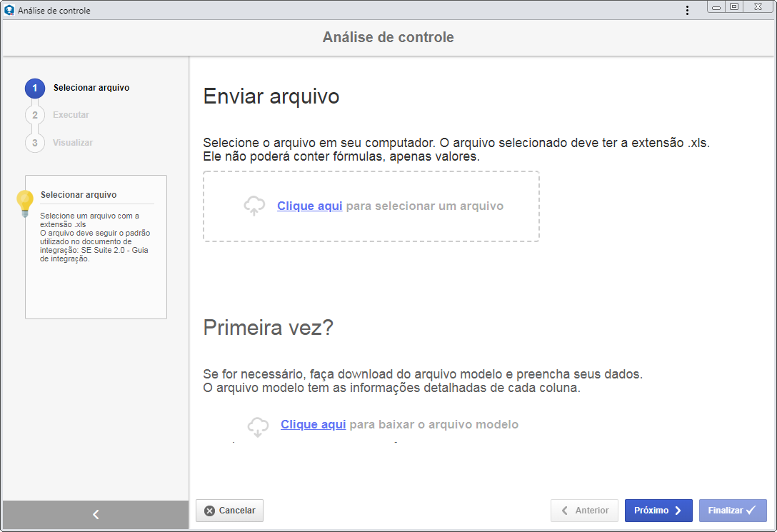
Task: Click the dashed file drop area
Action: (371, 206)
